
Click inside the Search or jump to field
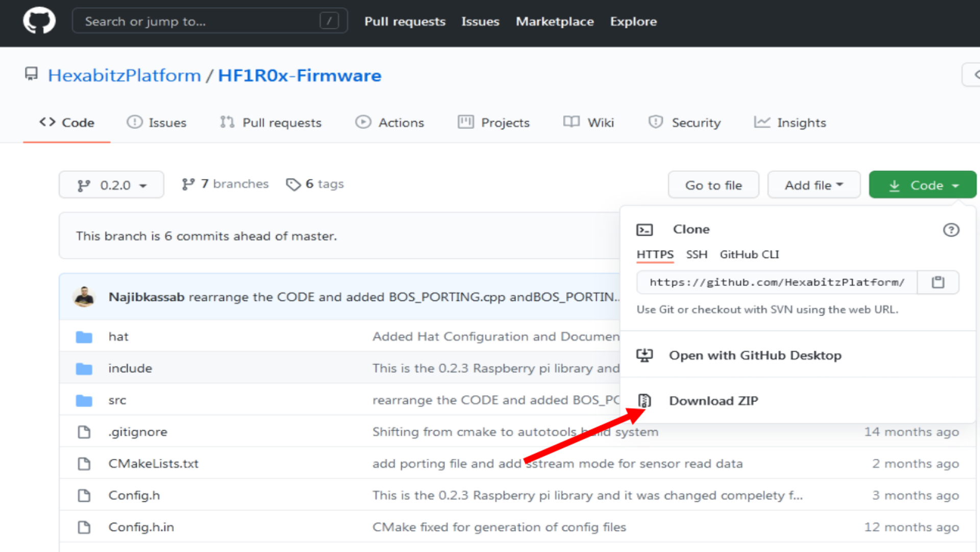[204, 21]
